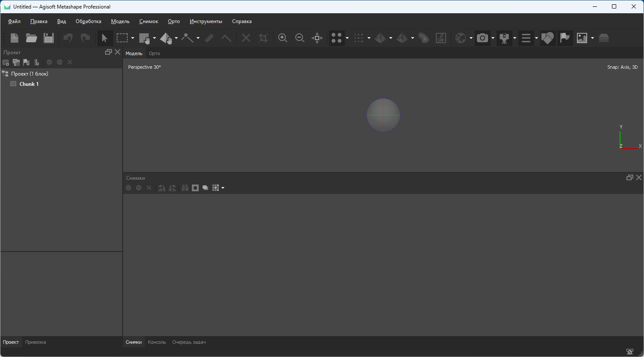Switch to the Консоль tab
The width and height of the screenshot is (644, 357).
click(x=157, y=342)
